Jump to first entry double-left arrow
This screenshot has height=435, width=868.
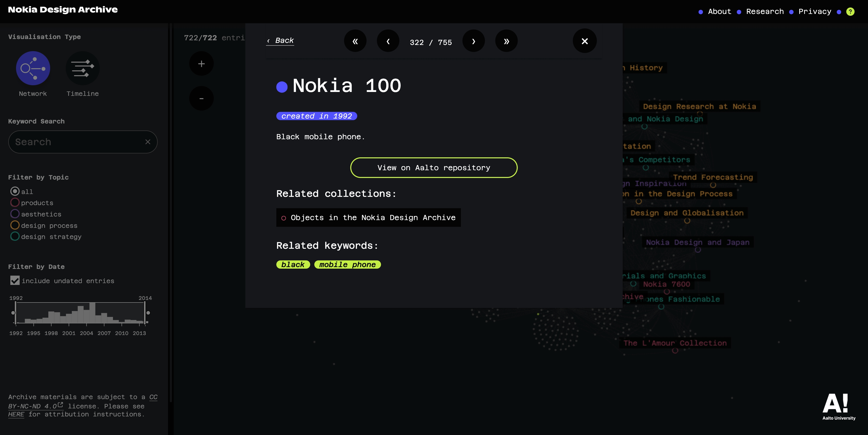pyautogui.click(x=355, y=41)
